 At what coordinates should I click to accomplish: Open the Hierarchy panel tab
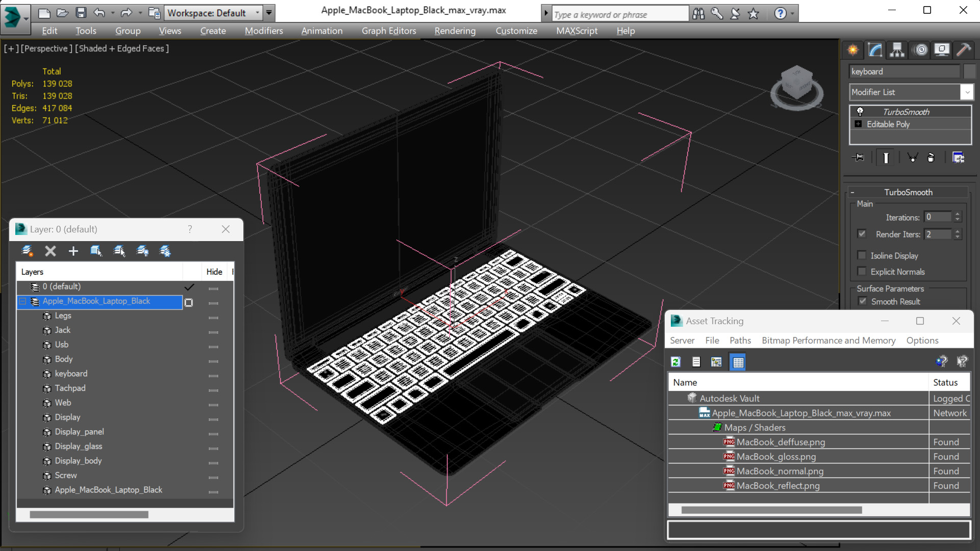click(897, 50)
